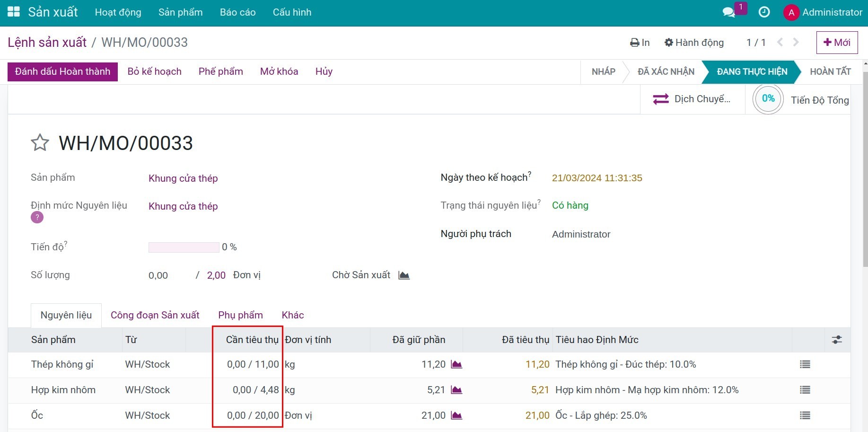The image size is (868, 432).
Task: Click Đánh dấu Hoàn thành button
Action: click(x=62, y=71)
